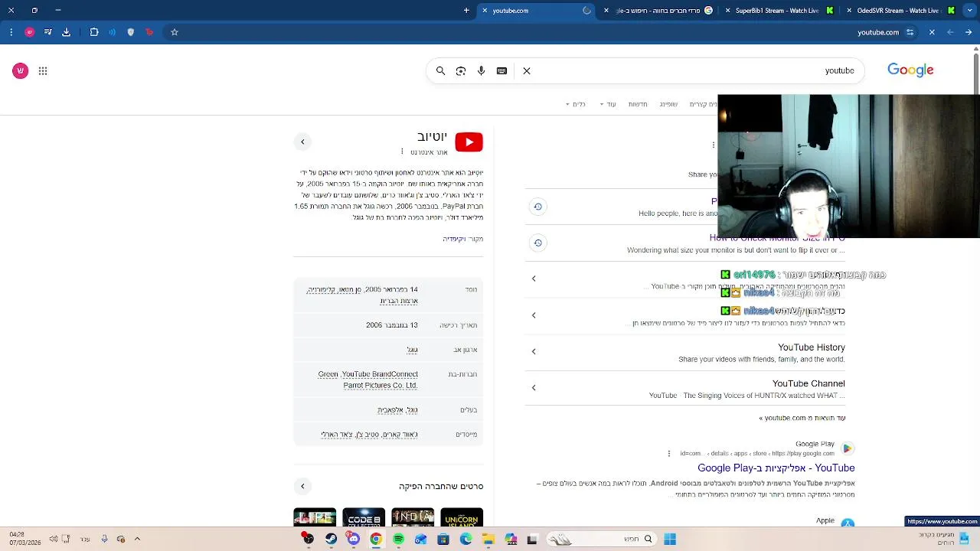Click the Google logo

[x=910, y=70]
